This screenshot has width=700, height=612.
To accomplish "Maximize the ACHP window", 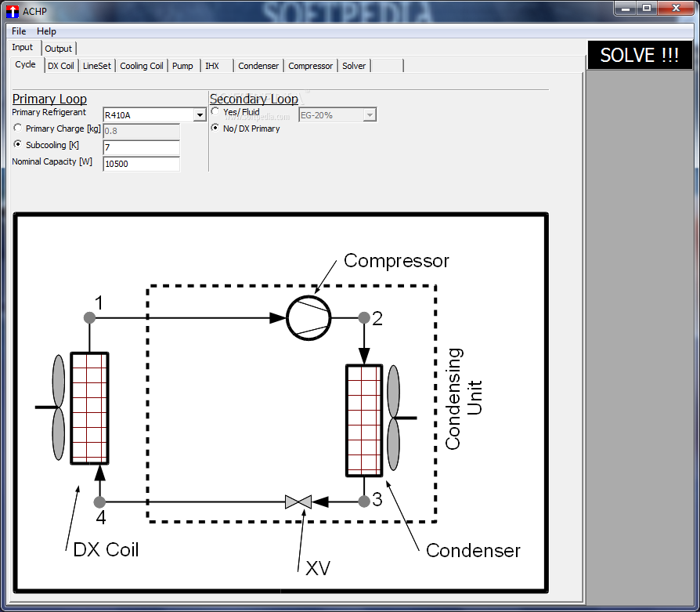I will pos(647,9).
